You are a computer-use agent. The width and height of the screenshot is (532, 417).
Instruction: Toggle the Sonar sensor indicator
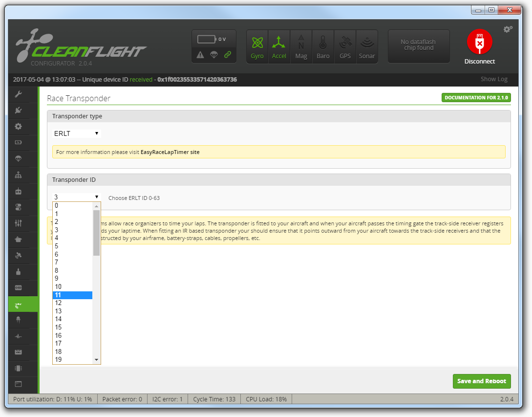[367, 46]
